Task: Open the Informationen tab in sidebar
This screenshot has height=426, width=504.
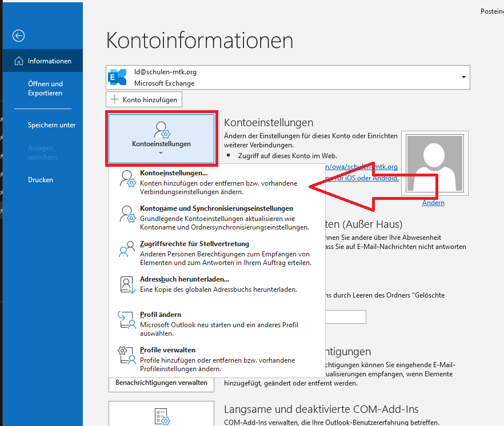Action: (43, 61)
